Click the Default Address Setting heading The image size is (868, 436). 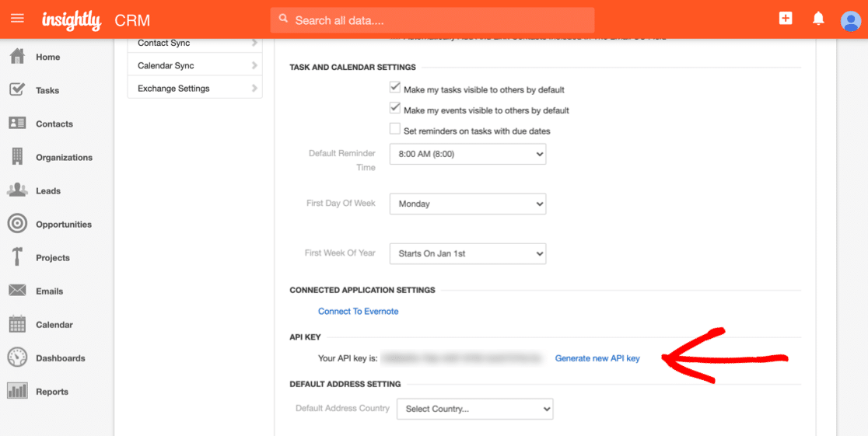(x=345, y=384)
